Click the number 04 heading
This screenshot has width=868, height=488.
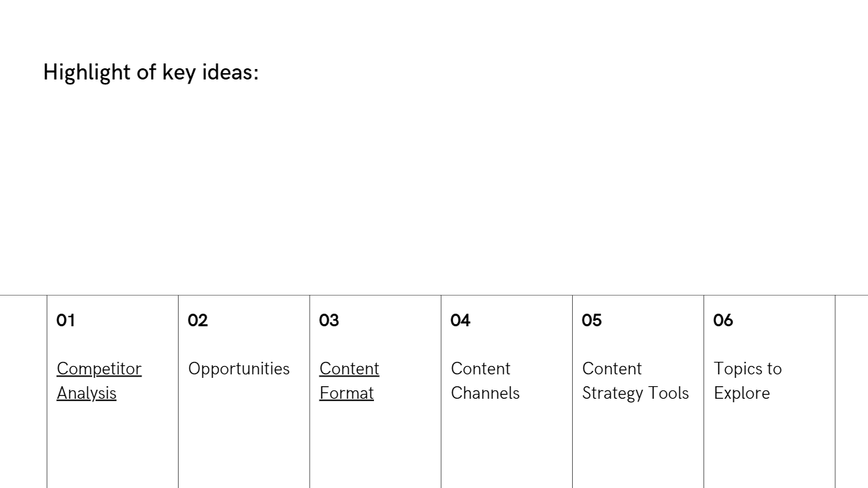pyautogui.click(x=461, y=321)
